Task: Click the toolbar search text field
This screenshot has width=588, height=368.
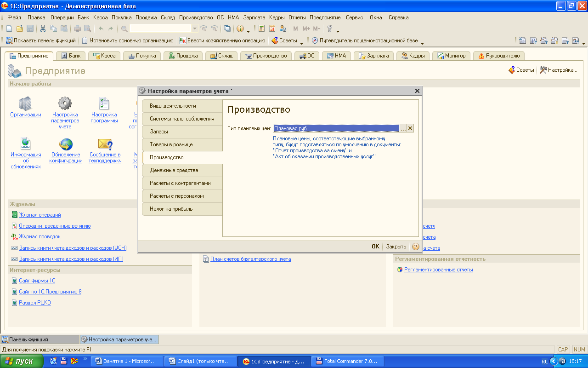Action: pos(160,29)
